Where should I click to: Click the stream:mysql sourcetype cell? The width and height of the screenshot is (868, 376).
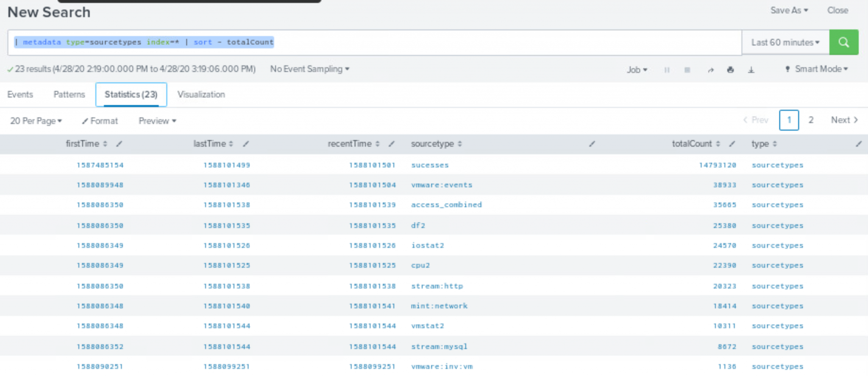coord(439,347)
